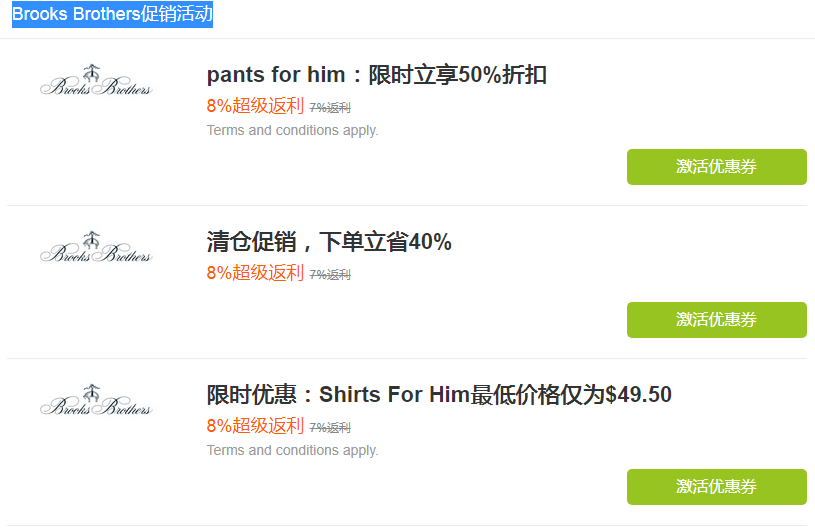Click the Brooks Brothers logo beside pants offer
815x529 pixels.
click(x=96, y=82)
